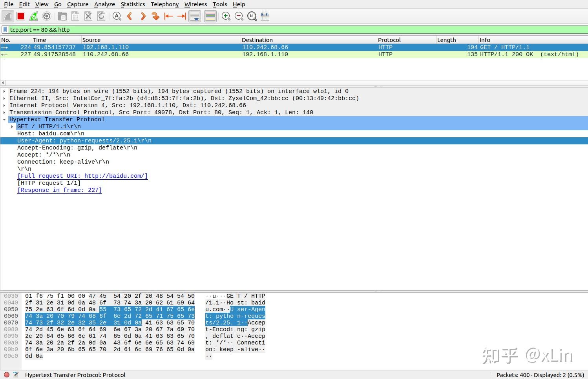Viewport: 588px width, 379px height.
Task: Click the display filter bookmark icon
Action: (x=5, y=30)
